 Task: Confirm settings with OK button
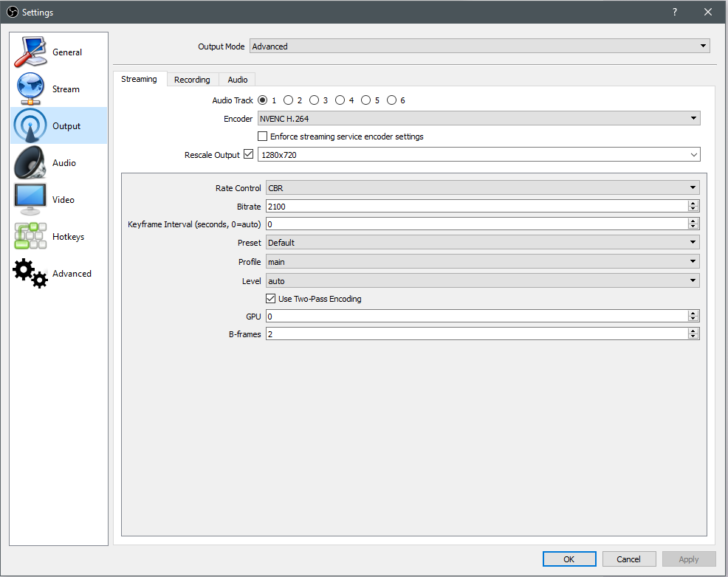pos(569,559)
